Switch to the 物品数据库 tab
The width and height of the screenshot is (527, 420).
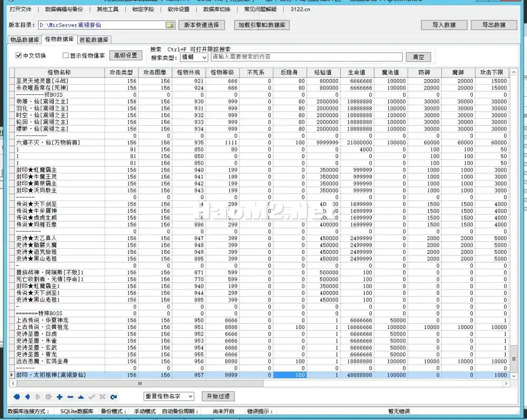click(25, 40)
